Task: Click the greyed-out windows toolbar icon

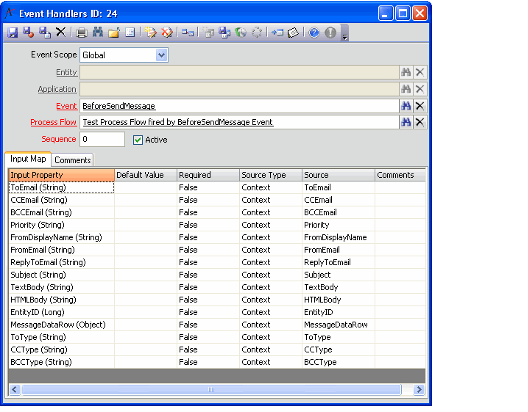Action: tap(209, 33)
